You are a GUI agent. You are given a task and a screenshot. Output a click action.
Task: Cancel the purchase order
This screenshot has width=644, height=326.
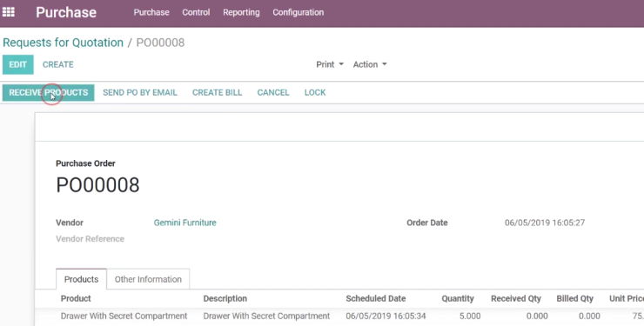[273, 93]
